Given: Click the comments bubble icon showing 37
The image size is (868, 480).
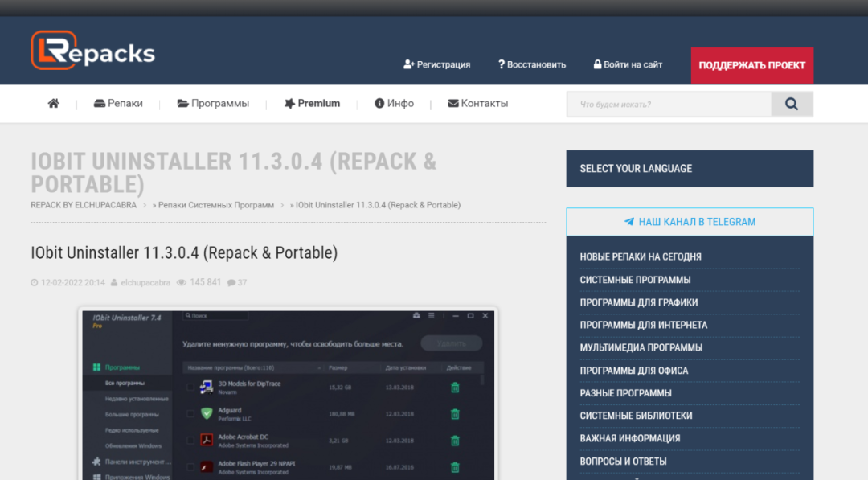Looking at the screenshot, I should [x=231, y=283].
